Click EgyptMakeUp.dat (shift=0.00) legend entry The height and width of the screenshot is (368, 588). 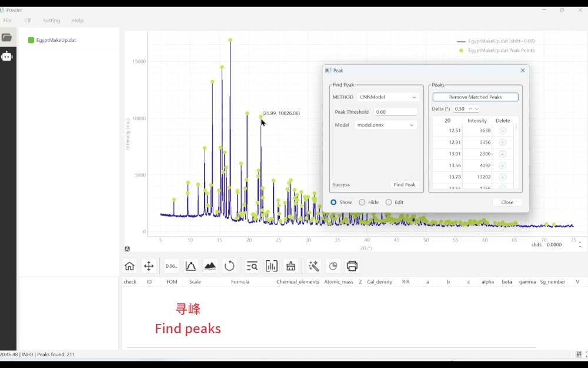click(496, 41)
